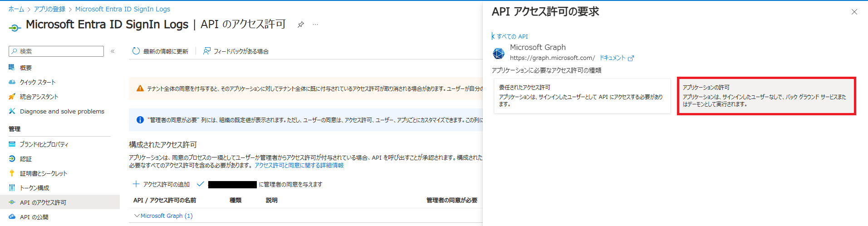
Task: Click 最新の情報に更新 button text
Action: click(166, 51)
